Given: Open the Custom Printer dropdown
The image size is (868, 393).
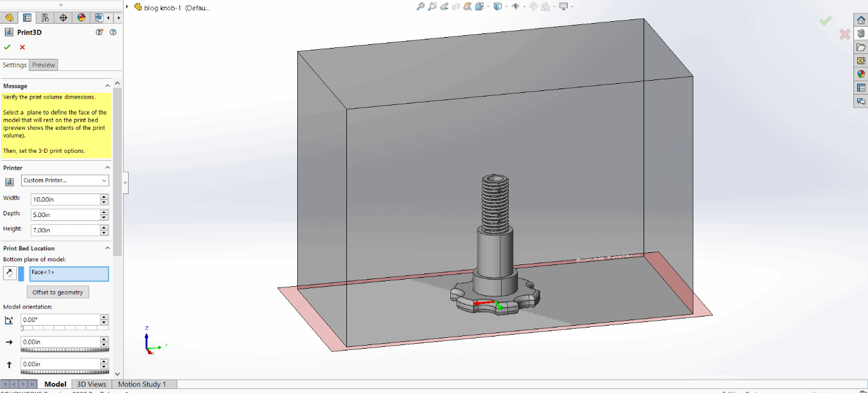Looking at the screenshot, I should tap(65, 180).
